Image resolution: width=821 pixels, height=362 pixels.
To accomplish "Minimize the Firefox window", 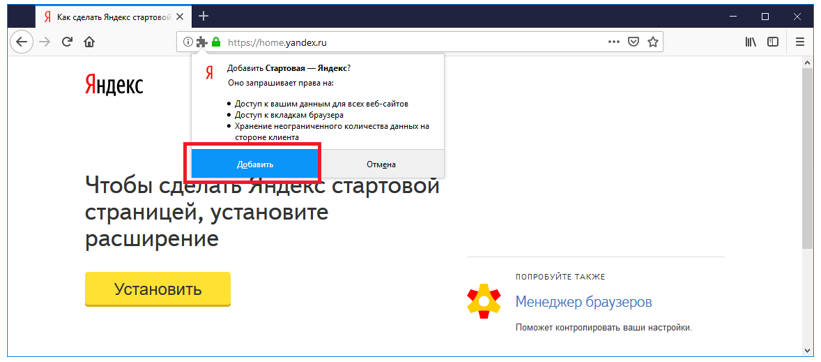I will (734, 17).
